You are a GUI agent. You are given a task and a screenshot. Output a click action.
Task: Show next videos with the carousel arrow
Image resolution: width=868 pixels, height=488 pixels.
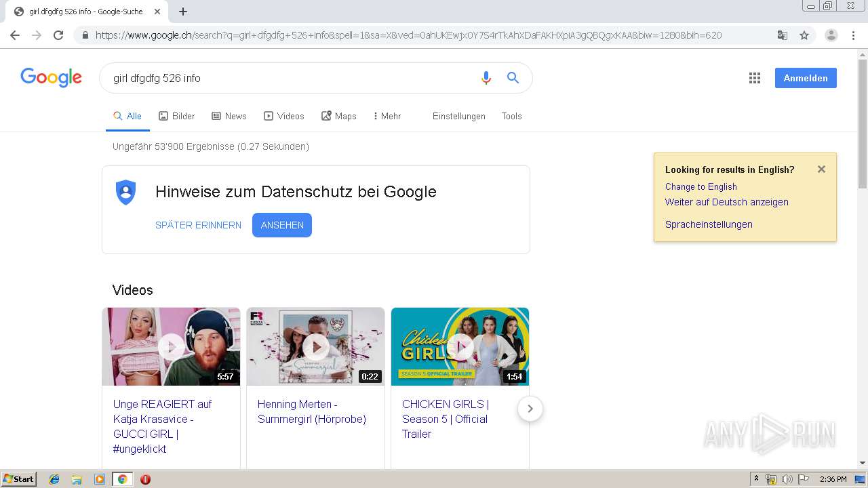click(x=530, y=409)
